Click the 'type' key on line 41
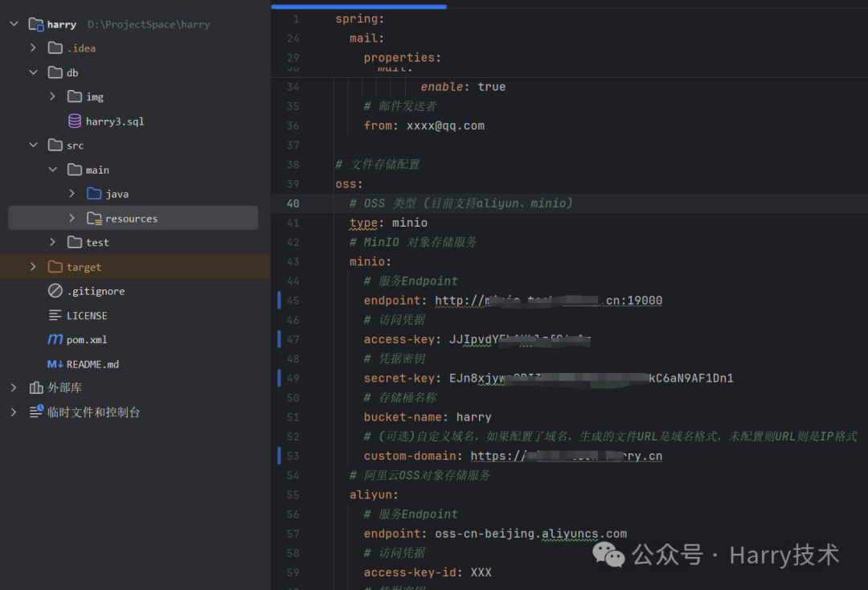The height and width of the screenshot is (590, 868). 363,223
